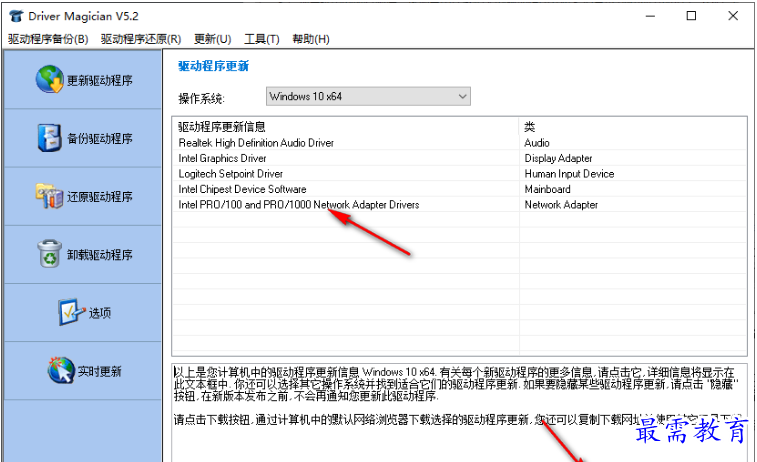Select the 备份驱动程序 sidebar button label

(x=99, y=139)
